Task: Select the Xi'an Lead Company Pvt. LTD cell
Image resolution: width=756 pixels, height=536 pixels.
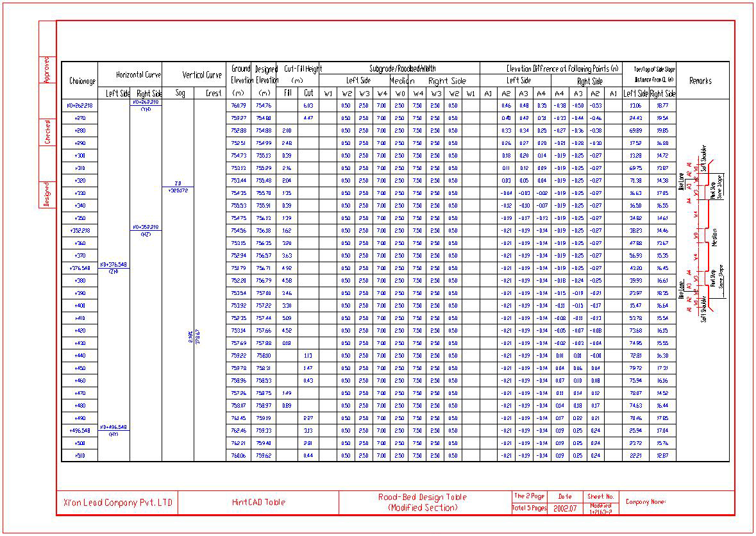Action: point(118,503)
